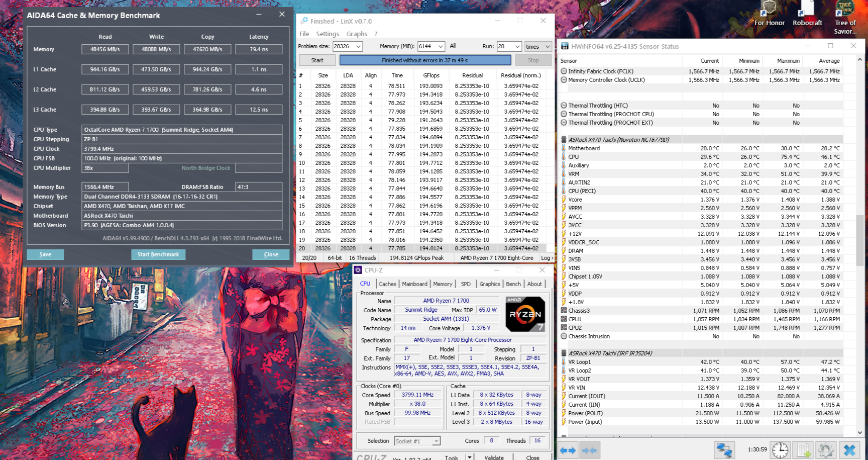Click Infinity Fabric Clock sensor icon

[x=564, y=71]
